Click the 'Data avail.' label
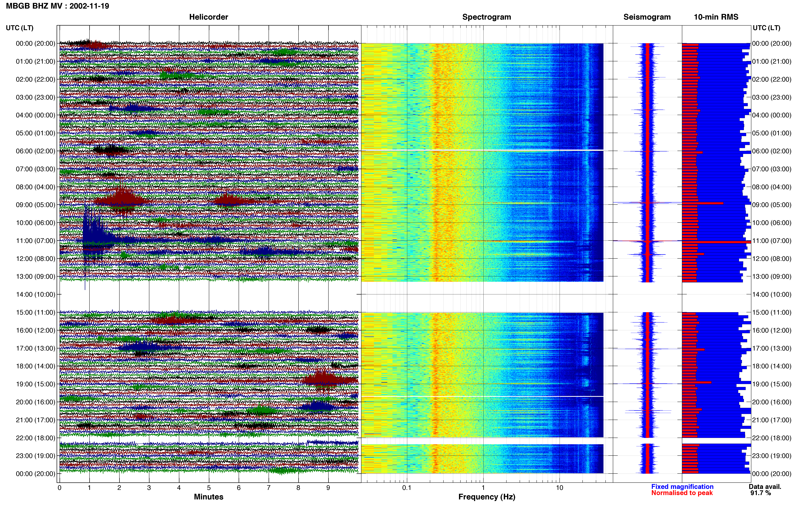Screen dimensions: 812x508 [765, 486]
